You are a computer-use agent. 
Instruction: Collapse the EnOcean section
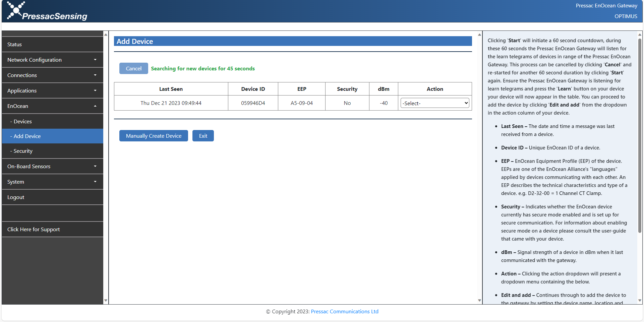[x=52, y=106]
